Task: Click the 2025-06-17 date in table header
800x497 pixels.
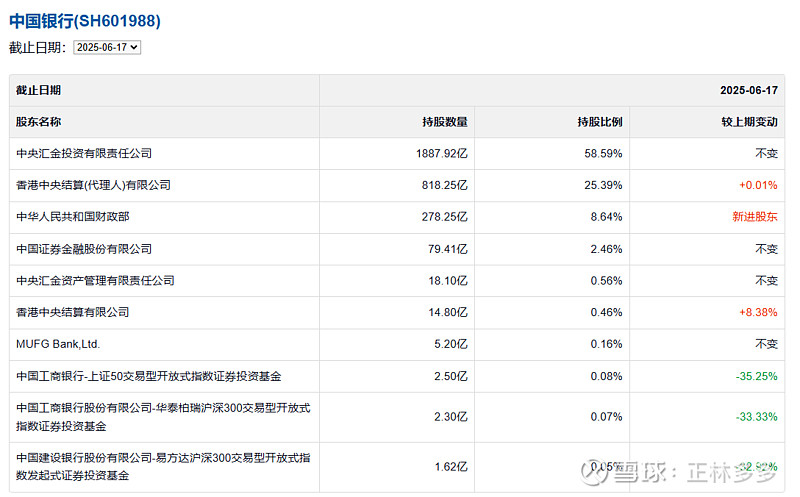Action: click(749, 90)
